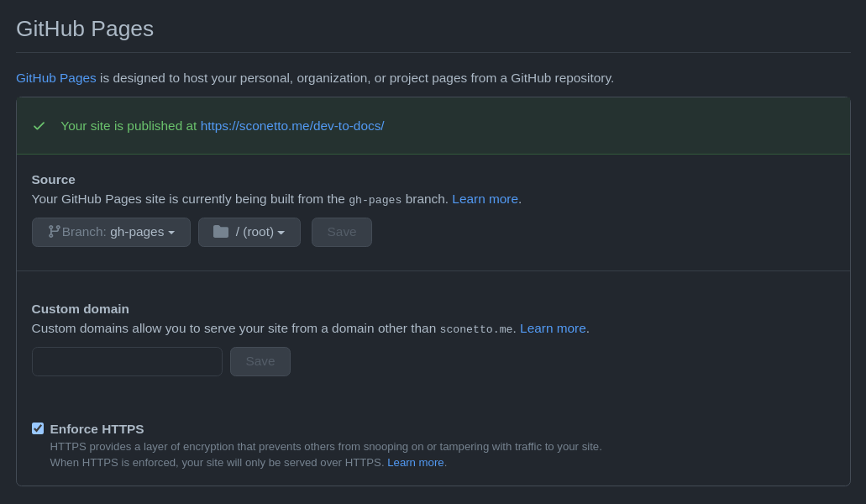Screen dimensions: 866x504
Task: Open the Branch: gh-pages dropdown
Action: (x=111, y=231)
